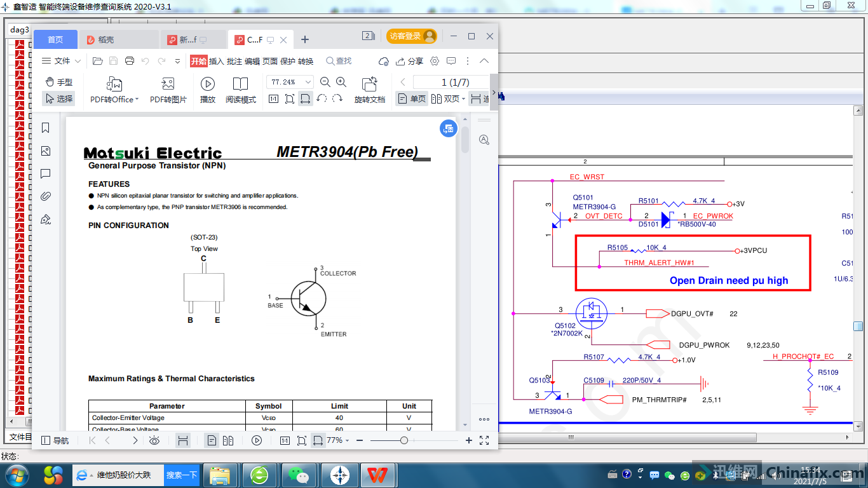Screen dimensions: 868x488
Task: Start slideshow with the 播放 button
Action: coord(208,90)
